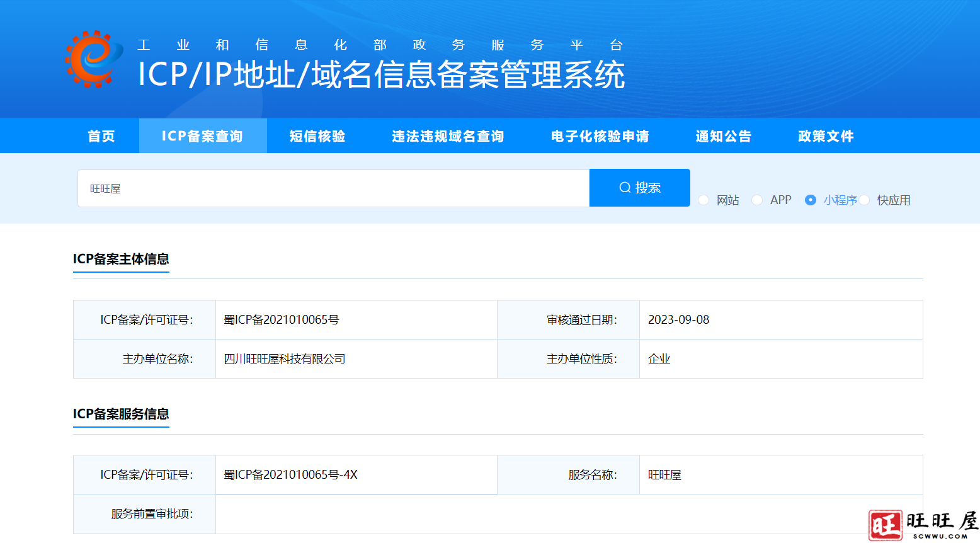Image resolution: width=980 pixels, height=543 pixels.
Task: Open the 违法违规域名查询 page
Action: [x=447, y=135]
